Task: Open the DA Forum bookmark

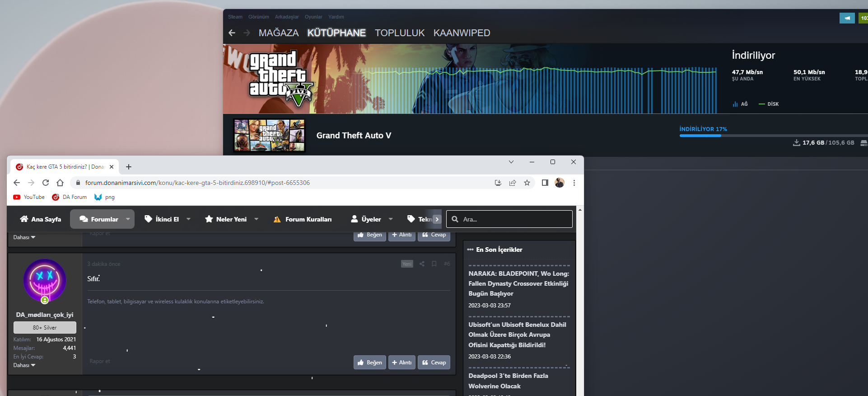Action: pyautogui.click(x=70, y=197)
